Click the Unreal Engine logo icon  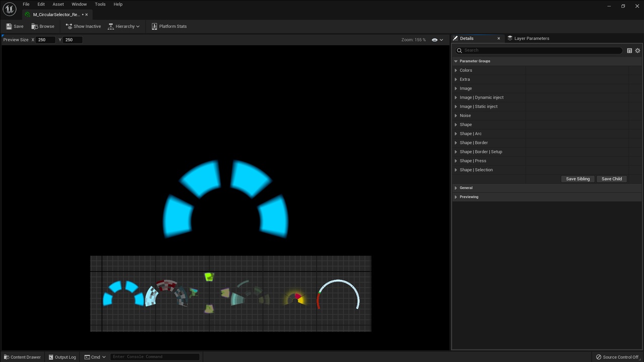[10, 9]
